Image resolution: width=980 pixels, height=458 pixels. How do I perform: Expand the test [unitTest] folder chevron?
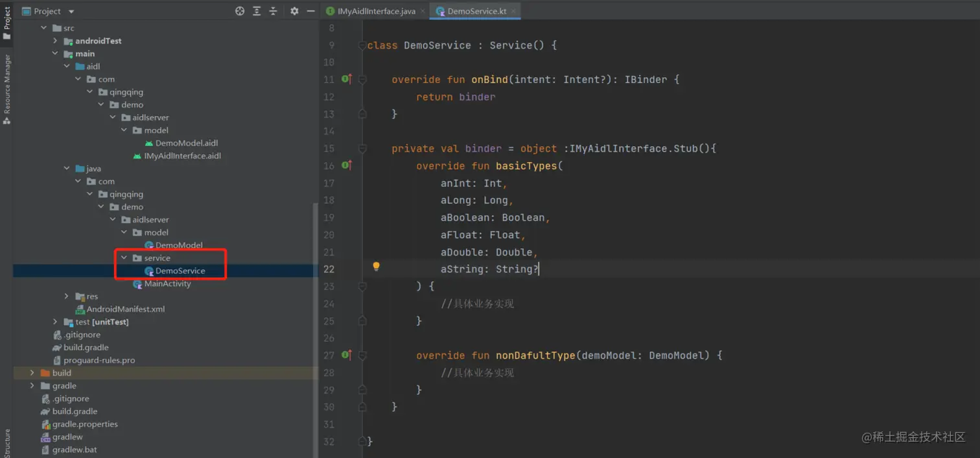coord(55,322)
